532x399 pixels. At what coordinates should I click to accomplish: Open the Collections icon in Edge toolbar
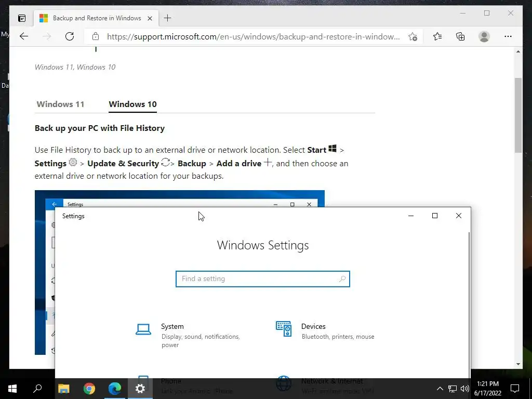[x=460, y=36]
